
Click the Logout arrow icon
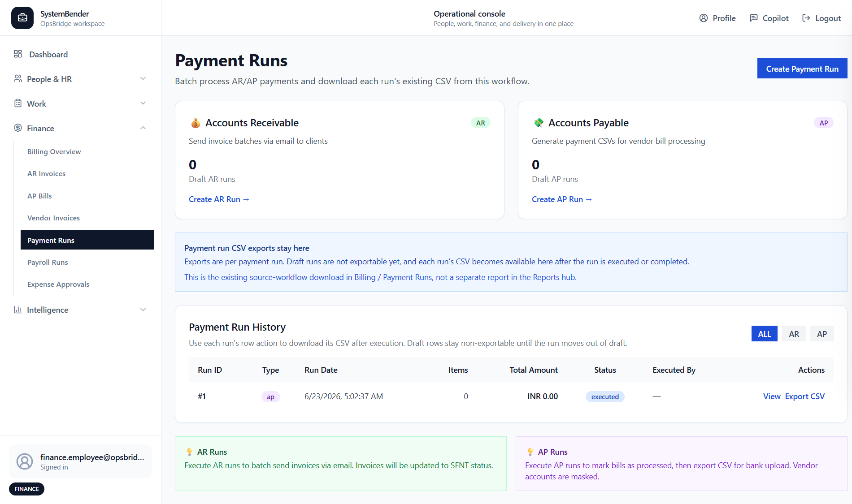click(x=806, y=18)
